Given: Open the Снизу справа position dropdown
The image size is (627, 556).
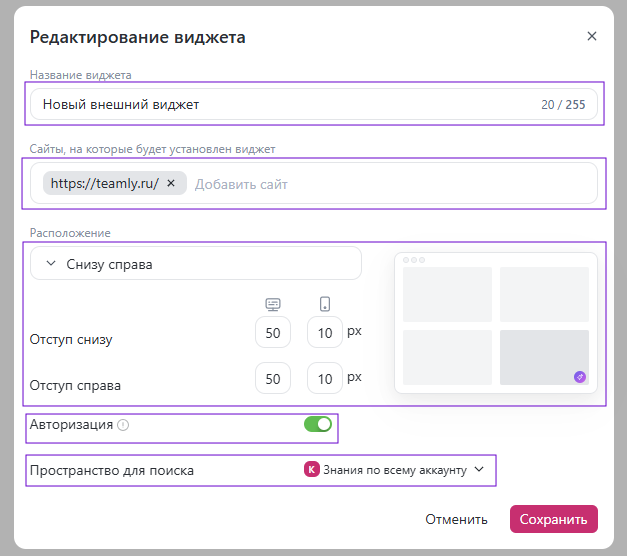Looking at the screenshot, I should [195, 264].
